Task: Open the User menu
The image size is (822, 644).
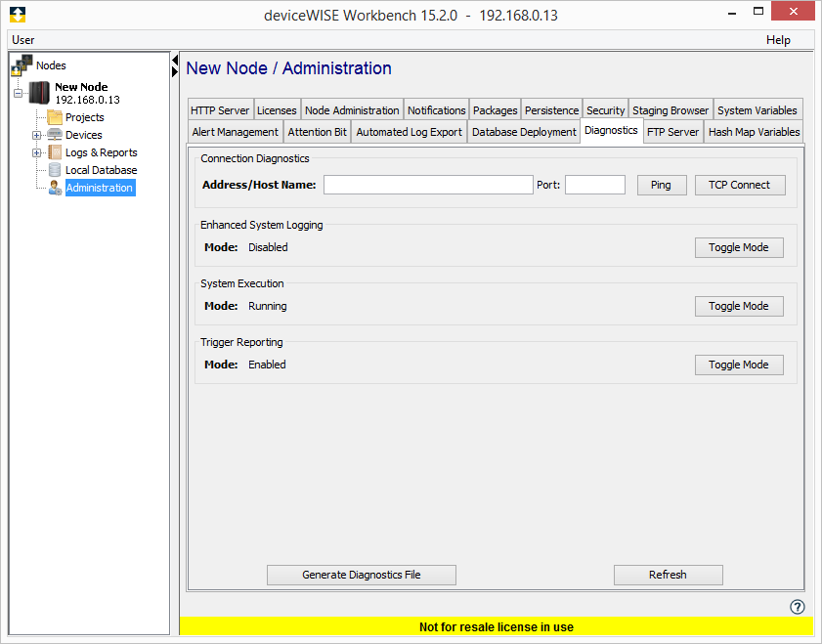Action: [22, 40]
